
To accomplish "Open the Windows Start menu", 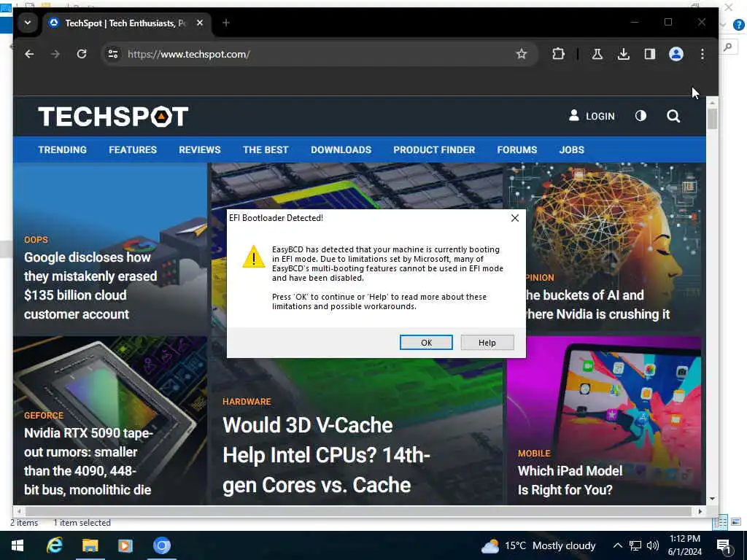I will (18, 545).
